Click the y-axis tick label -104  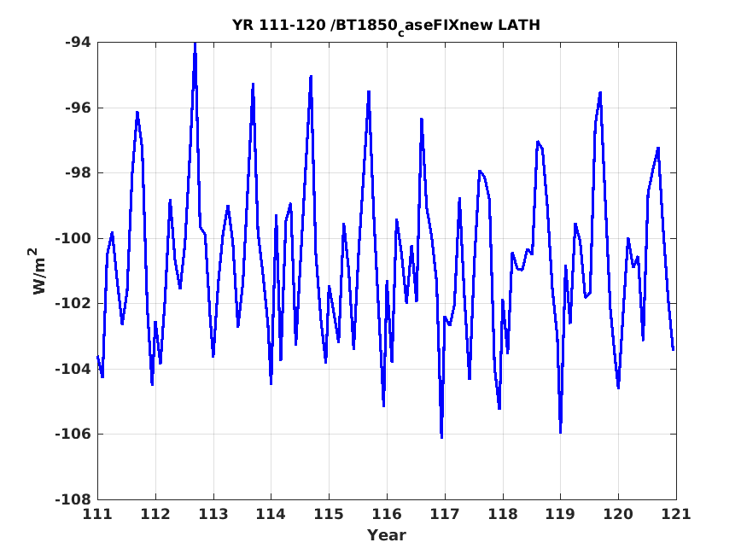[73, 369]
